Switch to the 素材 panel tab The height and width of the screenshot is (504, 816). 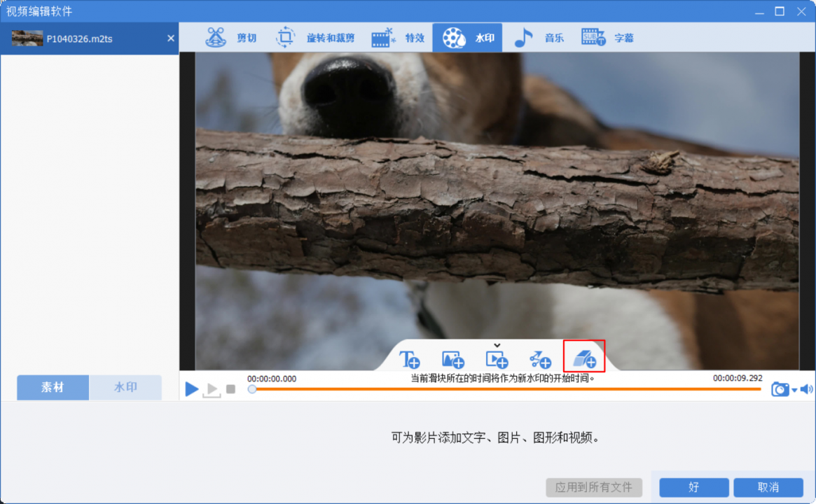coord(53,387)
